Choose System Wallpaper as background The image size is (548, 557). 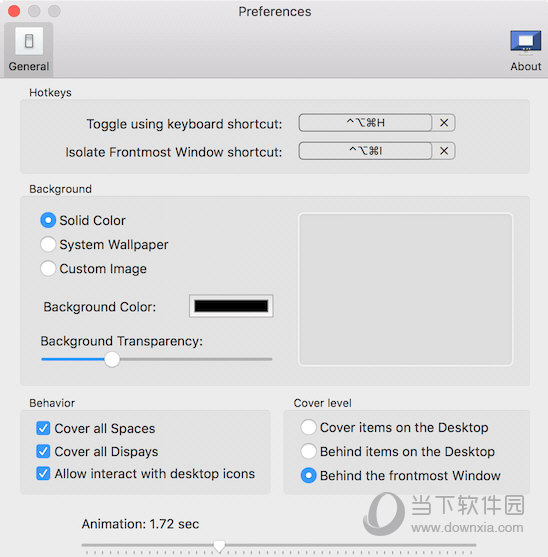[x=48, y=244]
